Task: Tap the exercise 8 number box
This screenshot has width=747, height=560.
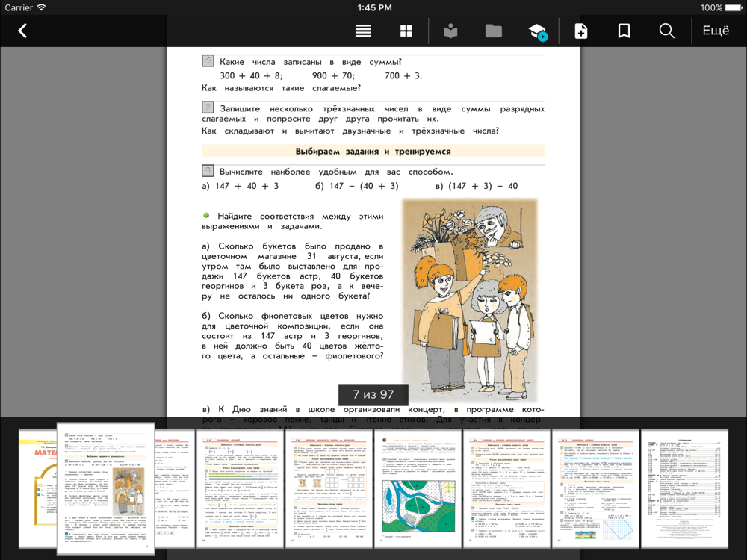Action: click(208, 170)
